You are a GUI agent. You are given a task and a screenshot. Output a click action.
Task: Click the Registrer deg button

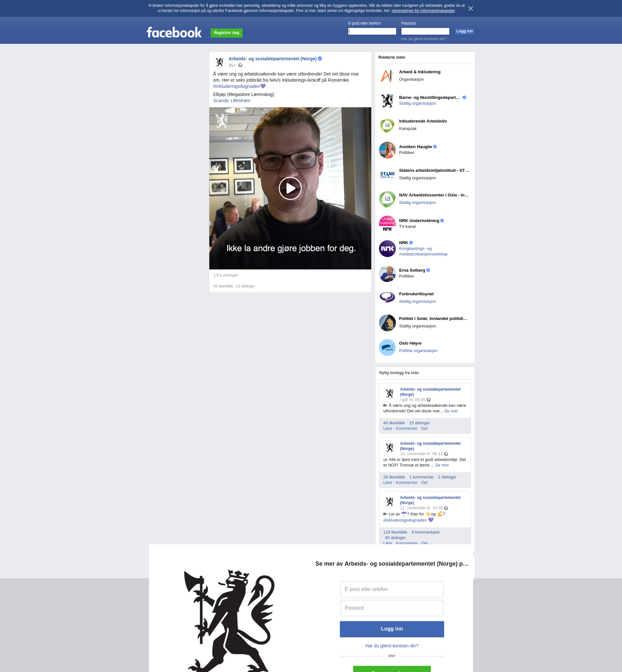coord(226,33)
